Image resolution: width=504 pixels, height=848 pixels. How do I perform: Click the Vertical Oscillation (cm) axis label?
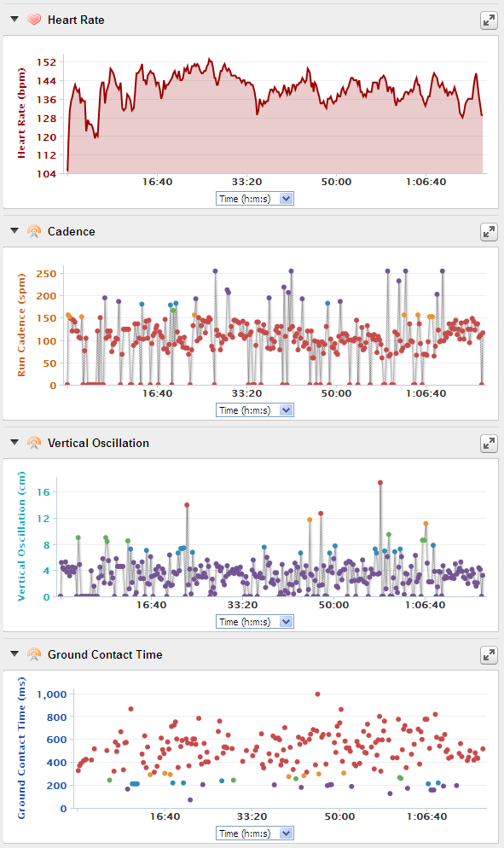tap(21, 536)
